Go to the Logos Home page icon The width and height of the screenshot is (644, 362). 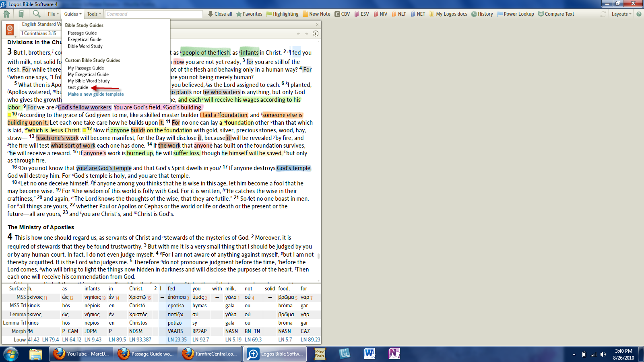pyautogui.click(x=7, y=14)
